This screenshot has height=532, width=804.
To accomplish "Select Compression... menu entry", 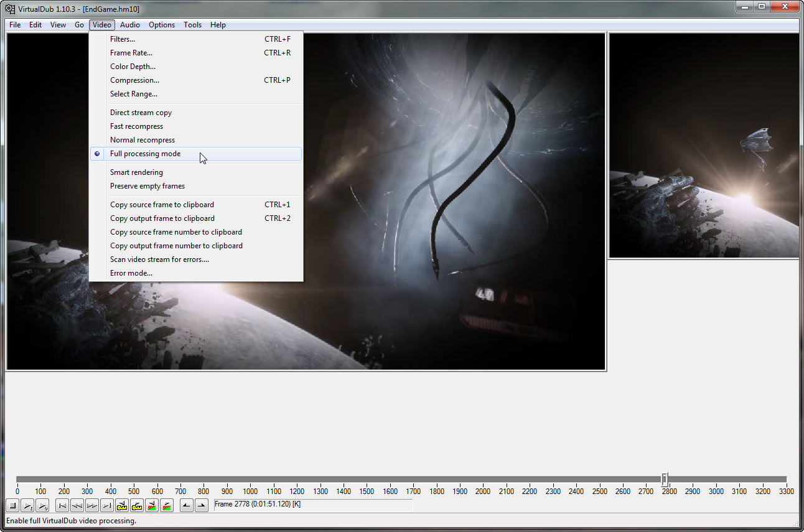I will [134, 80].
